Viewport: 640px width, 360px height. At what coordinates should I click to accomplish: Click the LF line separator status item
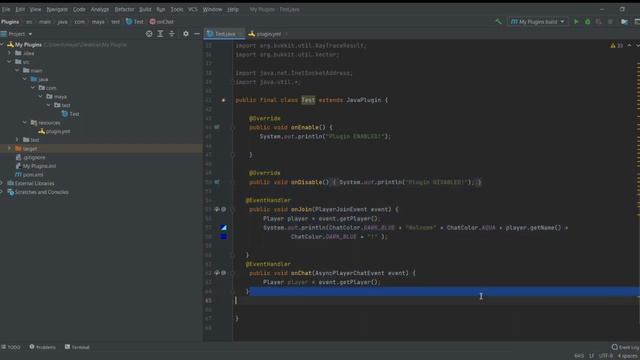pyautogui.click(x=591, y=356)
